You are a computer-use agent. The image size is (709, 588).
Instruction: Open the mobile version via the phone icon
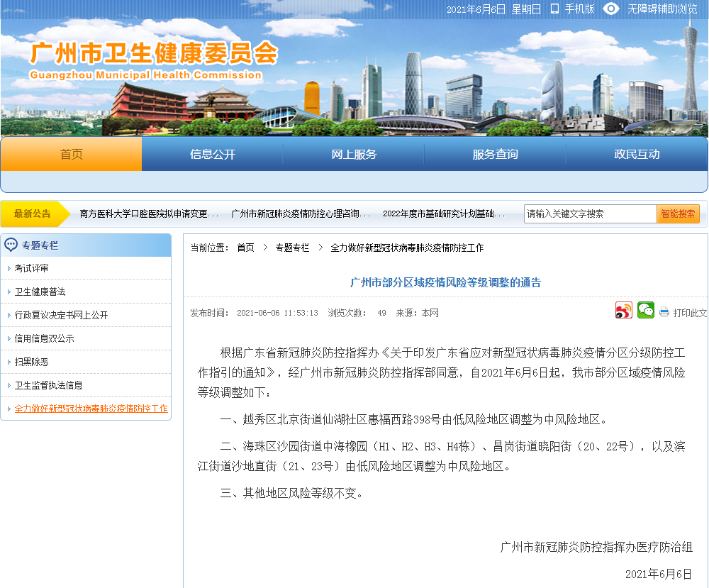coord(555,9)
